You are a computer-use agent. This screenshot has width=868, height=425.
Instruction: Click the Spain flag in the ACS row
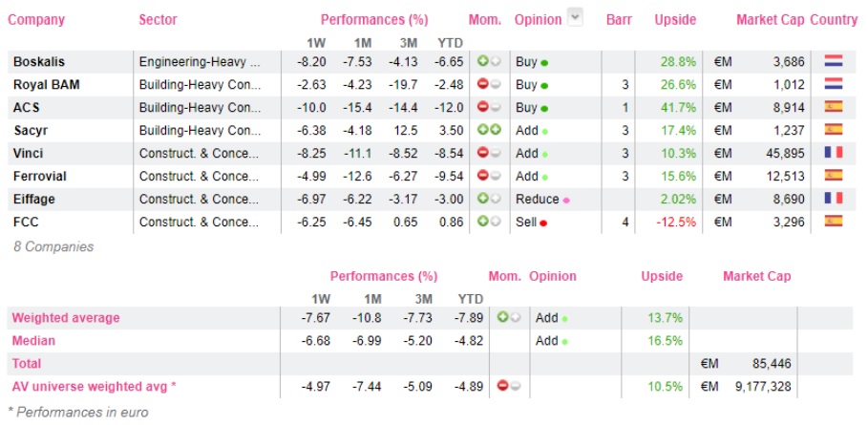(833, 107)
